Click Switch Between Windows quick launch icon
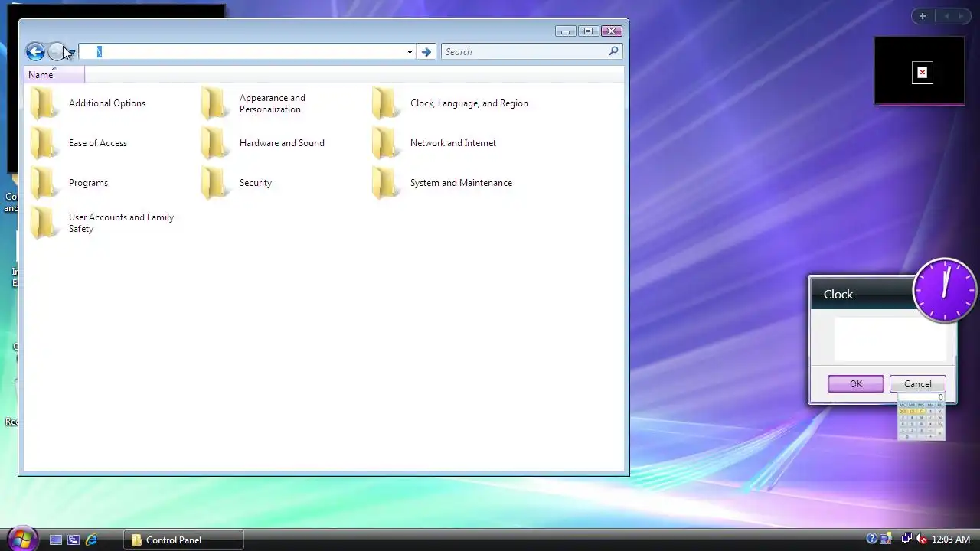The height and width of the screenshot is (551, 980). 73,540
